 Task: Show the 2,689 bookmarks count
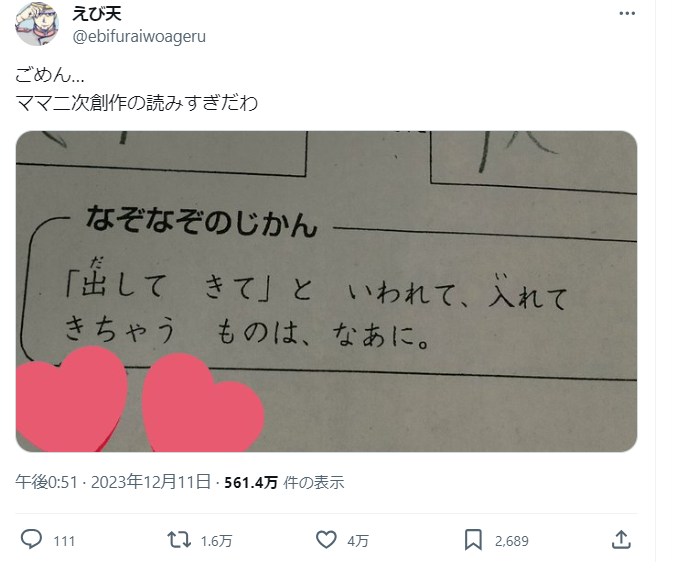tap(512, 541)
